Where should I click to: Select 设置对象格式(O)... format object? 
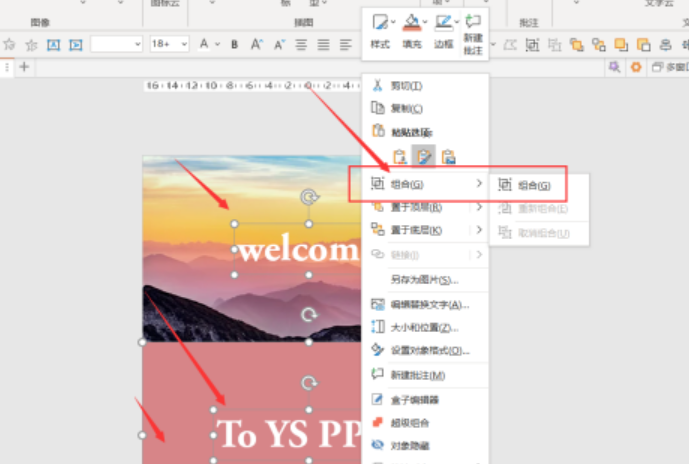point(425,350)
